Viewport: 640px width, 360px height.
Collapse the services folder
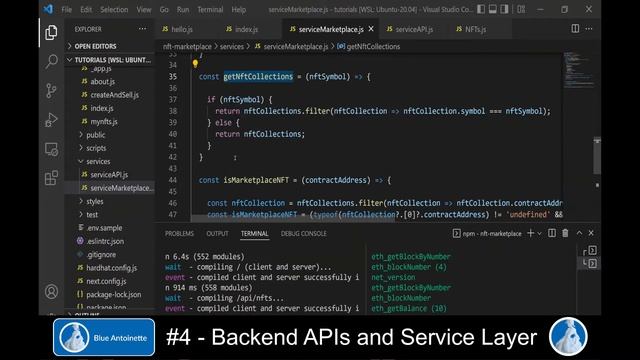pyautogui.click(x=98, y=162)
